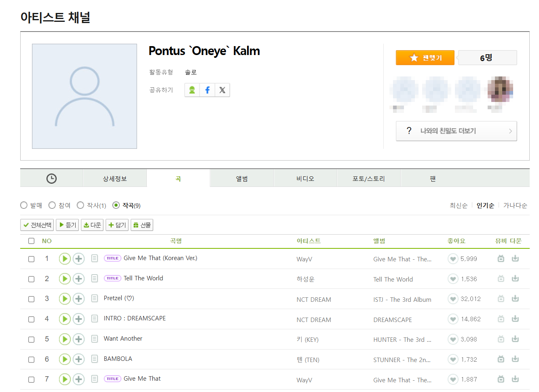Image resolution: width=539 pixels, height=392 pixels.
Task: View lyrics for Pretzel (♡)
Action: click(95, 299)
